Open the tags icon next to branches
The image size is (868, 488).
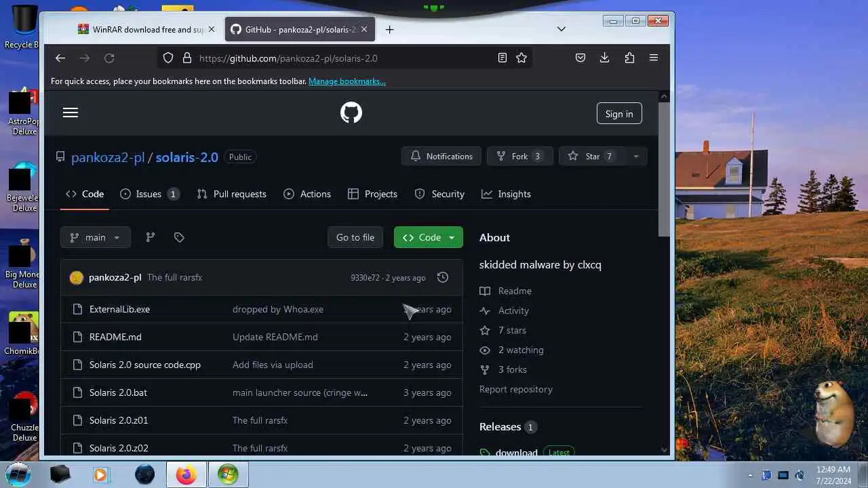coord(179,237)
